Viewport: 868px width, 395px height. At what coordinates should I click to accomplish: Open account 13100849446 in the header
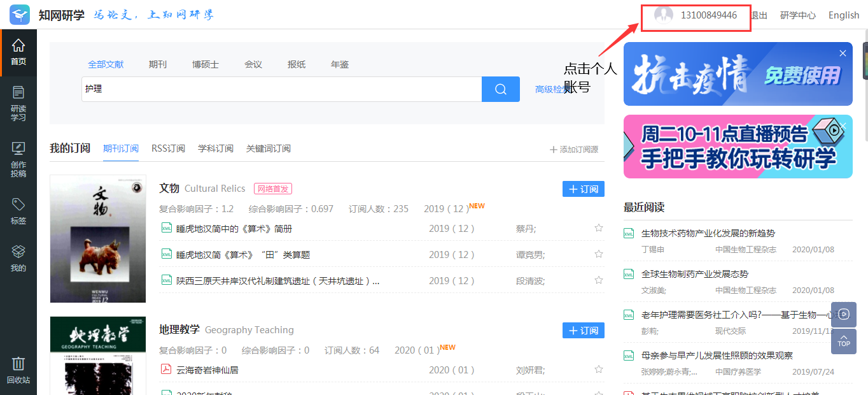tap(708, 15)
